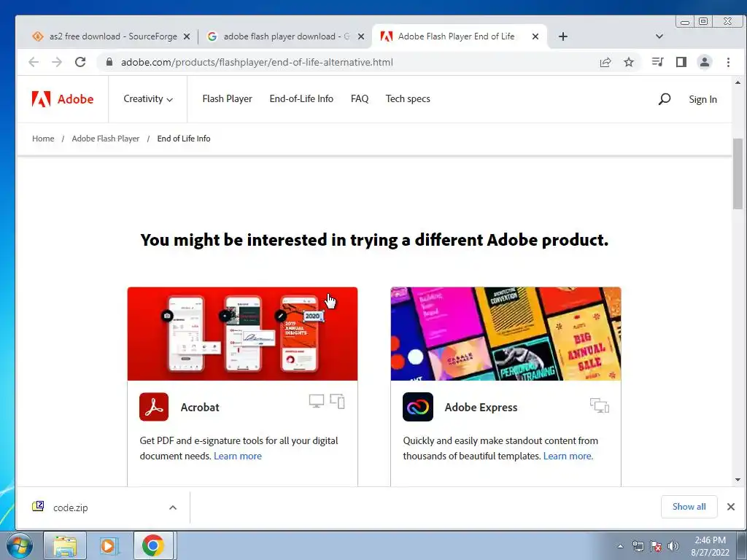Image resolution: width=747 pixels, height=560 pixels.
Task: Open the Flash Player nav item
Action: click(228, 99)
